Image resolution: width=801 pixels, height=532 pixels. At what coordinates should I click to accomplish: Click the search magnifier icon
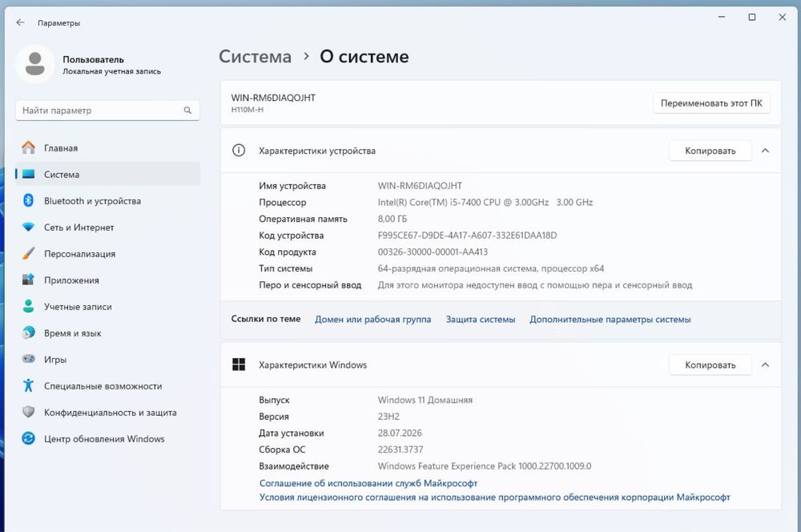[x=187, y=111]
